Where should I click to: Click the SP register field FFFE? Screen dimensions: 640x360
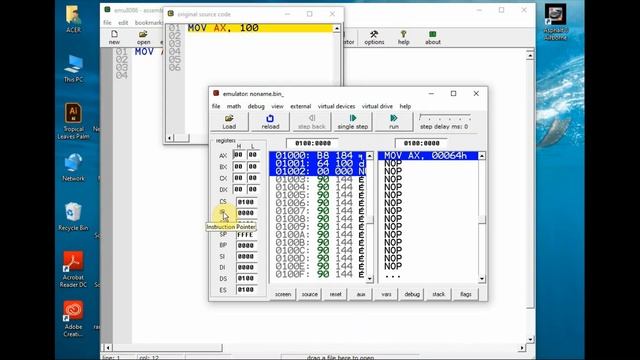click(247, 235)
